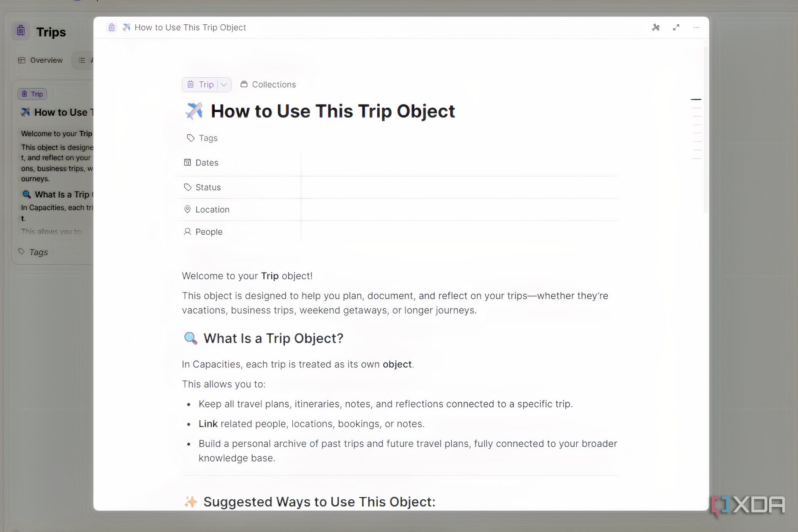798x532 pixels.
Task: Click the pin icon of the Location property
Action: coord(187,209)
